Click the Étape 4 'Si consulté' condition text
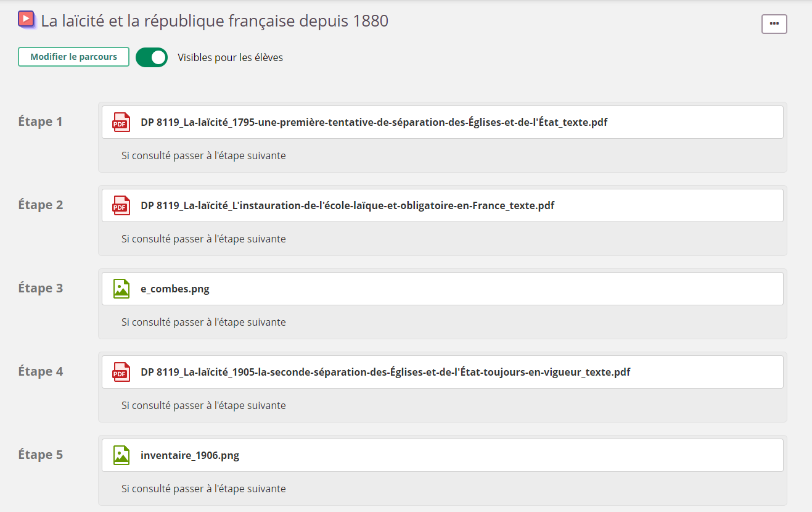 (x=203, y=405)
